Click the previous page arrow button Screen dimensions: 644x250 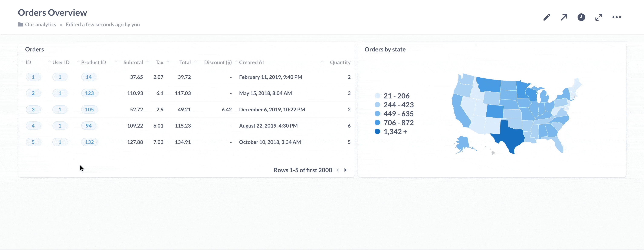tap(338, 169)
